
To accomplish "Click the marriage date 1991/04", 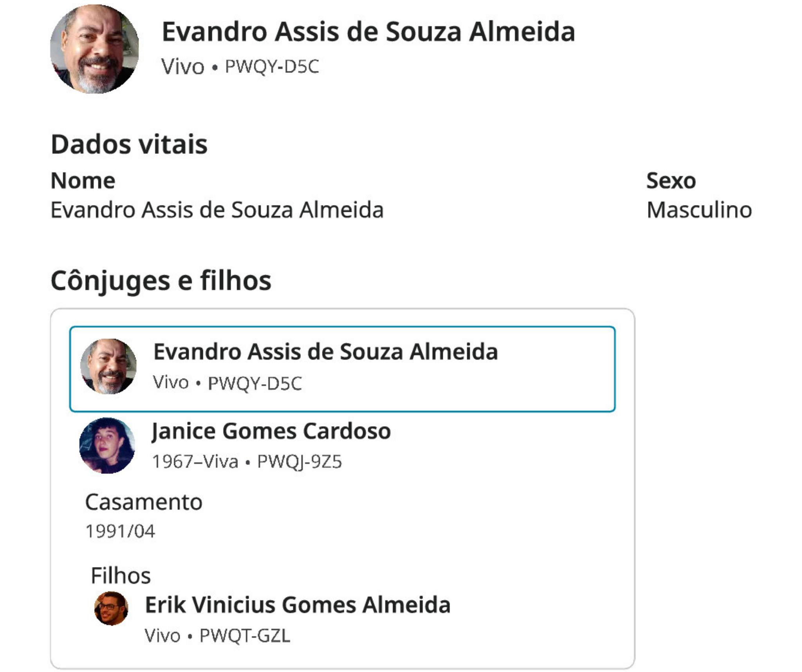I will [x=120, y=531].
